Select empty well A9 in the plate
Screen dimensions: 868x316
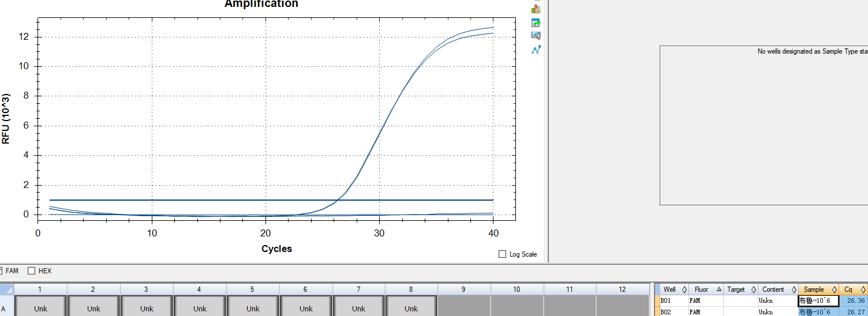[464, 306]
